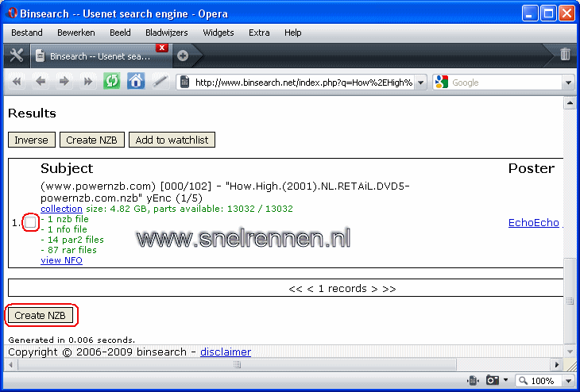580x392 pixels.
Task: Click the wand password icon
Action: tap(160, 82)
